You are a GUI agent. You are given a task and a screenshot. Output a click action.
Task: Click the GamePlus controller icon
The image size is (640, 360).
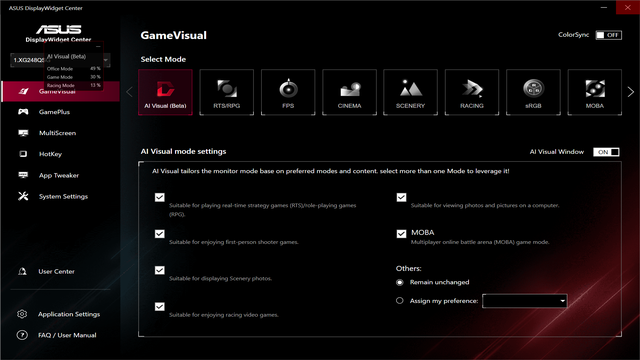coord(23,111)
